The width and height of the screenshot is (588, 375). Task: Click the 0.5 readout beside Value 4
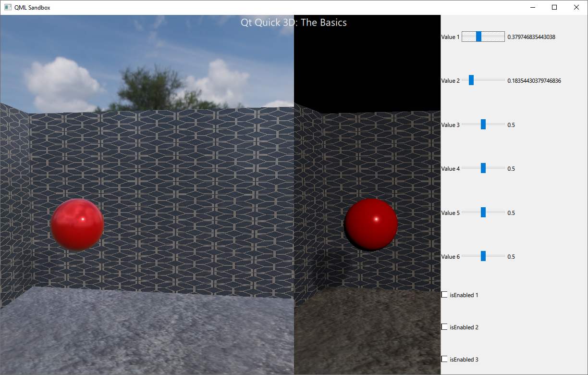click(x=511, y=169)
